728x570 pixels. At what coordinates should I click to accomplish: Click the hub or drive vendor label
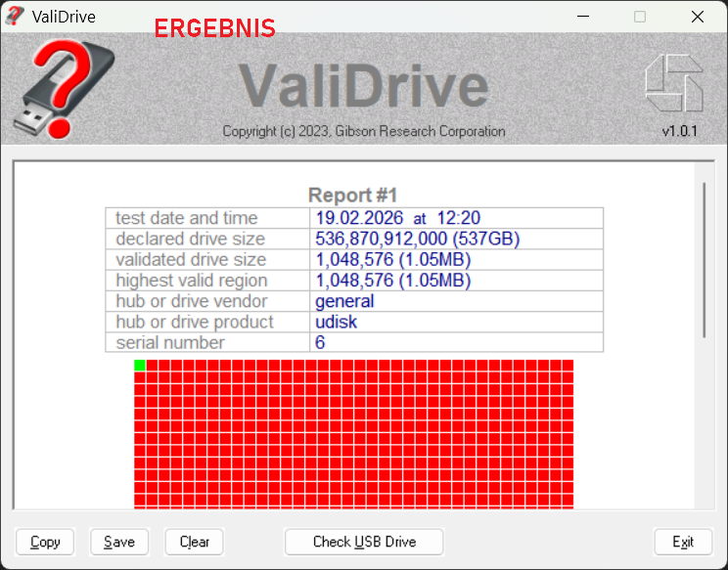[x=191, y=301]
